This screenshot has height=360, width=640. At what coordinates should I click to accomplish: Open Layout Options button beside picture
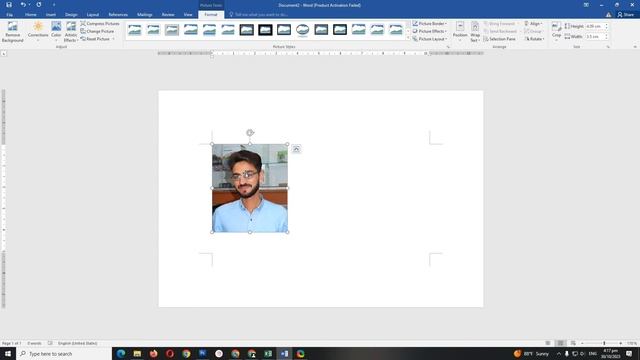(x=296, y=149)
